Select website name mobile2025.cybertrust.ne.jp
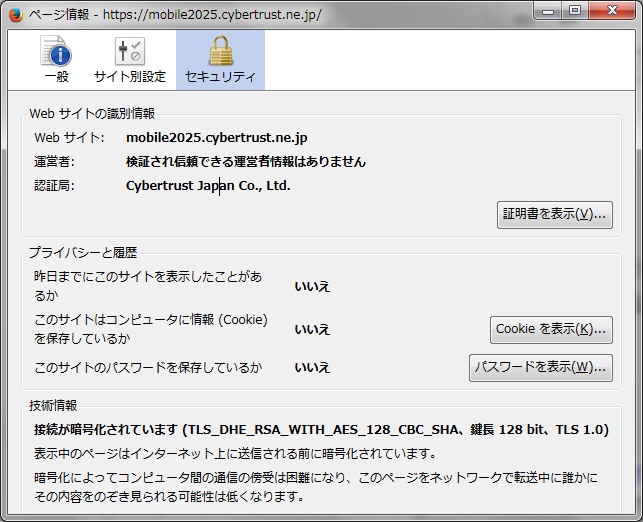 click(217, 138)
